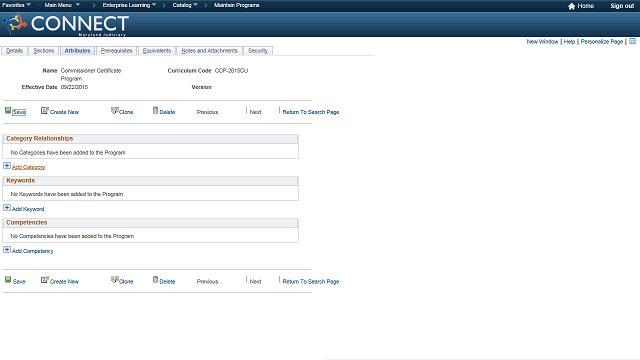Screen dimensions: 640x360
Task: Click the top Create New icon
Action: pos(44,110)
